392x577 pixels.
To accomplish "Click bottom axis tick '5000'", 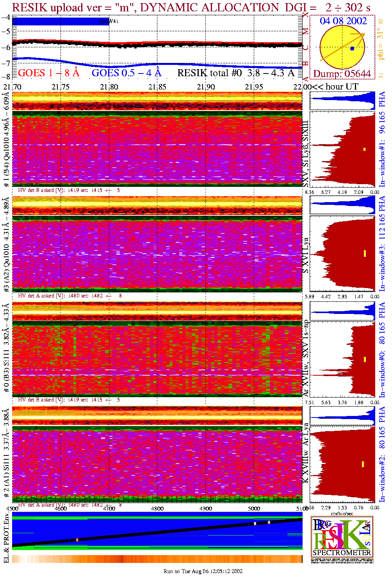I will [x=254, y=509].
